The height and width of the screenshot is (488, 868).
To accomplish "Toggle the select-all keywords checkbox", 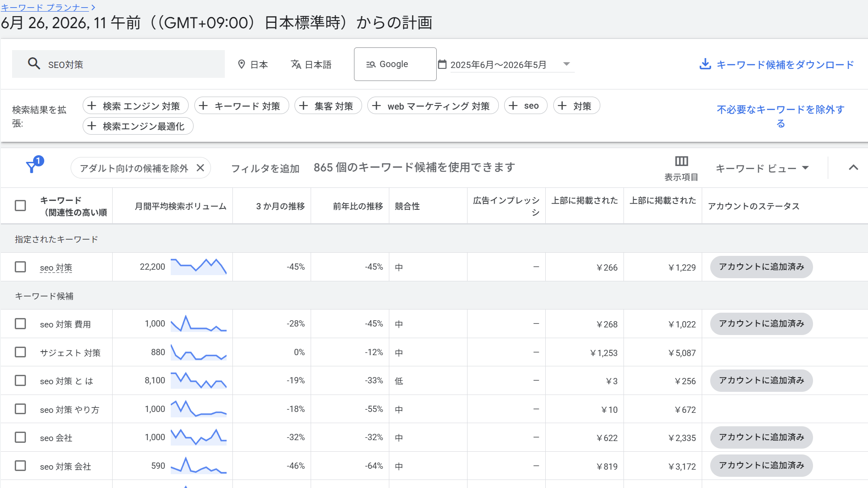I will click(x=21, y=206).
